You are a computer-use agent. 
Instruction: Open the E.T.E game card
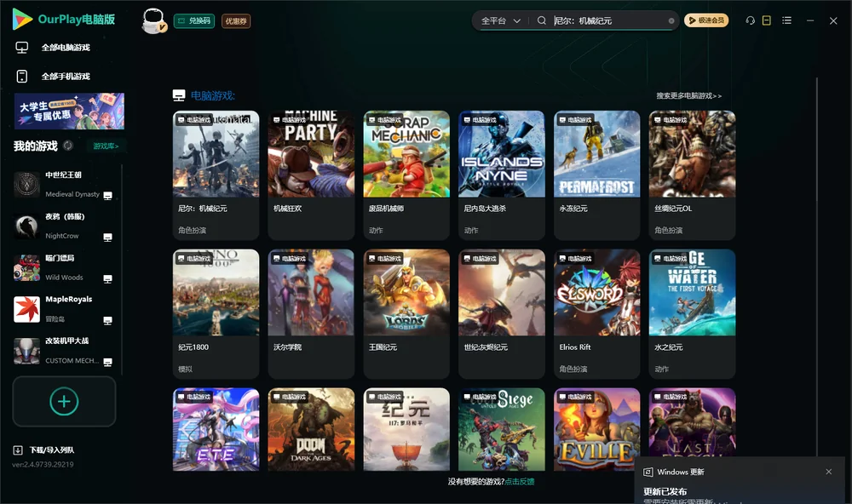point(216,429)
